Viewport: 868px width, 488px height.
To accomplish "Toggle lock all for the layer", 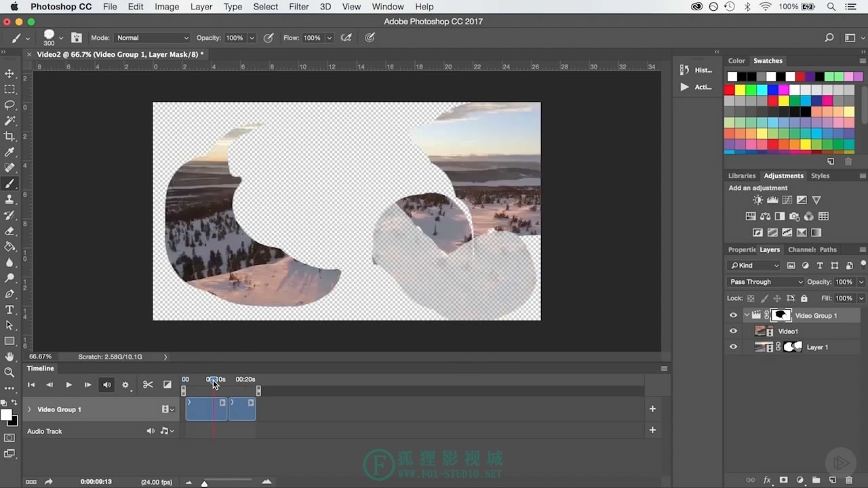I will coord(804,298).
